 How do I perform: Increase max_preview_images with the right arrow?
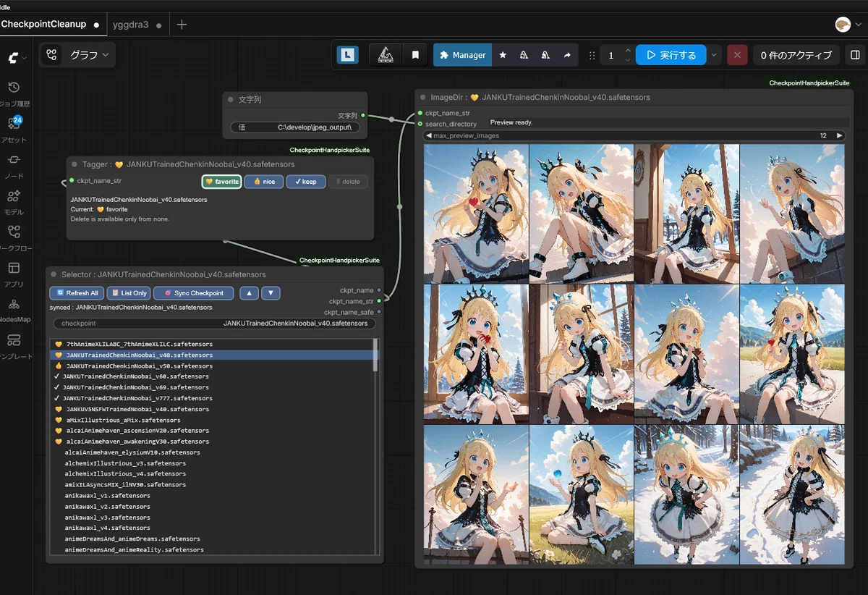[x=839, y=135]
